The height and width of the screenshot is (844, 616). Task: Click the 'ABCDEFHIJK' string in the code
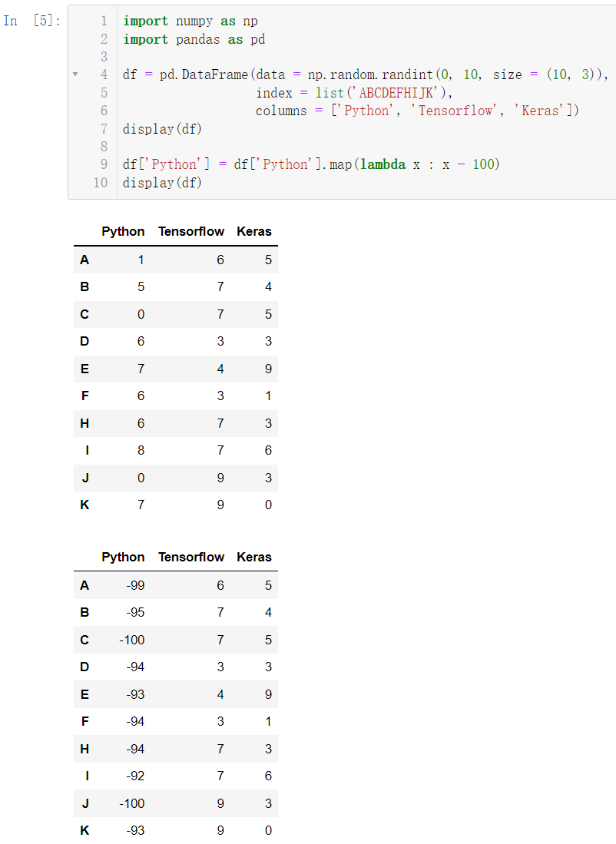point(396,93)
